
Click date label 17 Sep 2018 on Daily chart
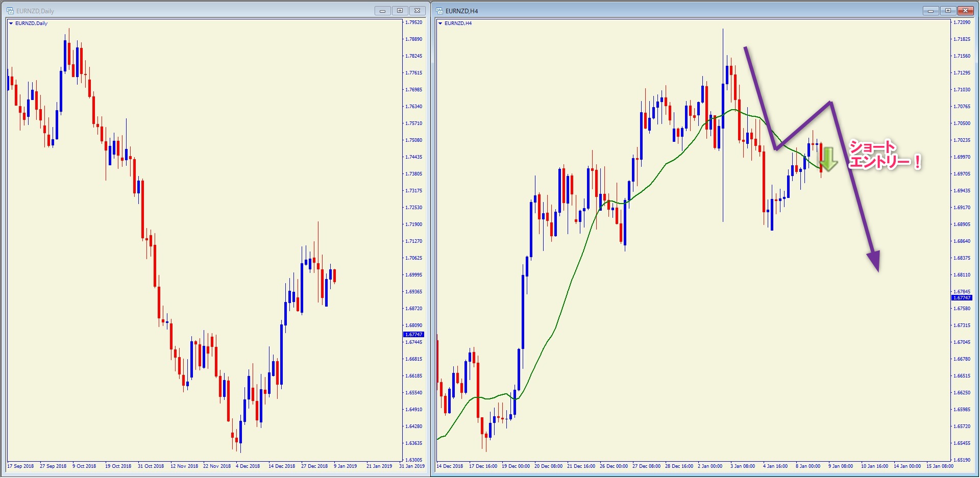click(x=20, y=466)
